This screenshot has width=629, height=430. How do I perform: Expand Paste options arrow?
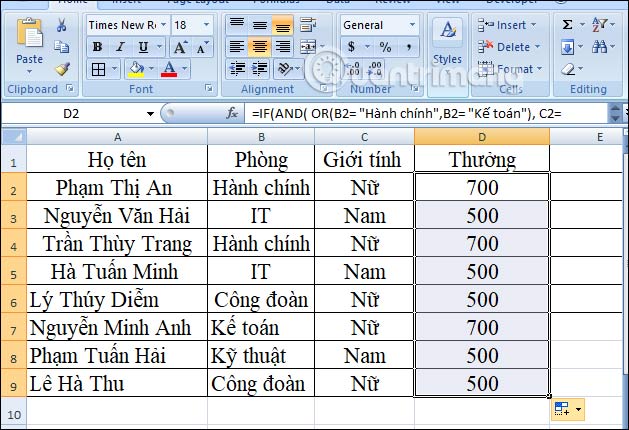(x=29, y=72)
